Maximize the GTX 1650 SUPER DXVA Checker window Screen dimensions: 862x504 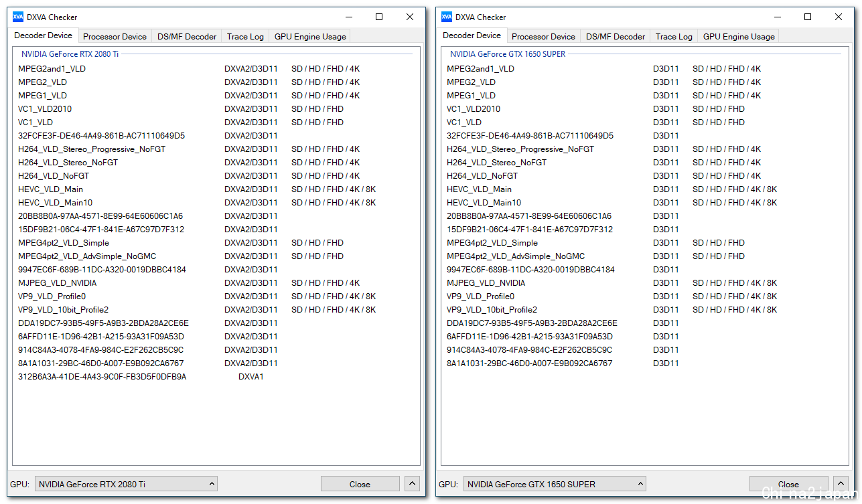pyautogui.click(x=808, y=17)
